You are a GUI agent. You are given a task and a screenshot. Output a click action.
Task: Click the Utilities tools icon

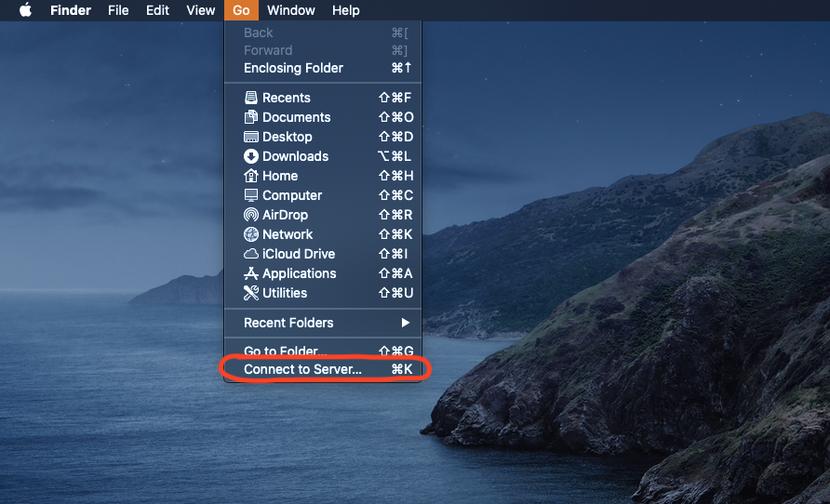(x=250, y=293)
